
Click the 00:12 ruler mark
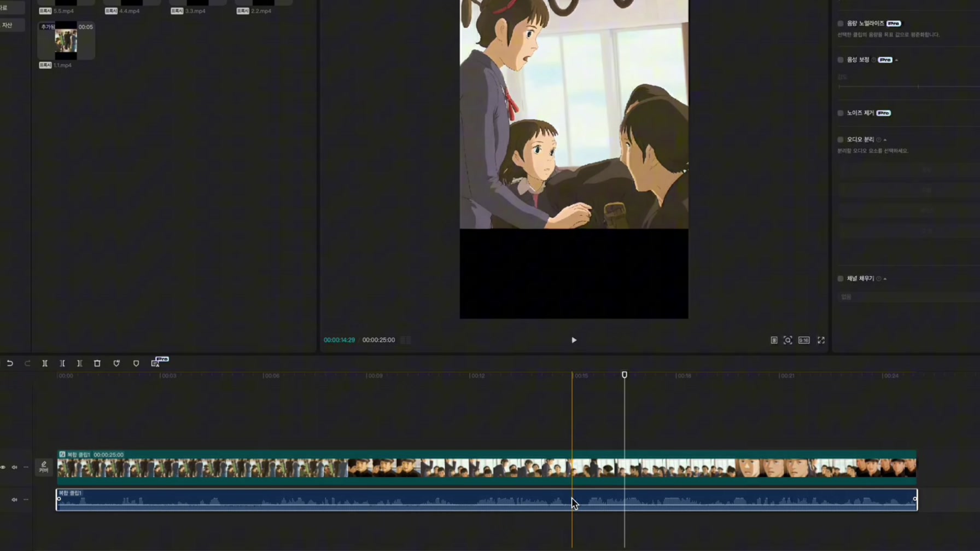[x=477, y=376]
